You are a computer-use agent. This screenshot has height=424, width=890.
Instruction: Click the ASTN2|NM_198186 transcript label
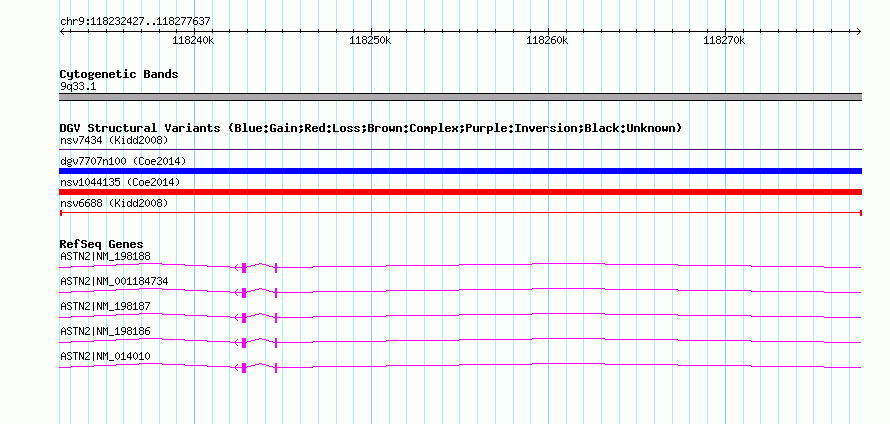click(x=106, y=331)
